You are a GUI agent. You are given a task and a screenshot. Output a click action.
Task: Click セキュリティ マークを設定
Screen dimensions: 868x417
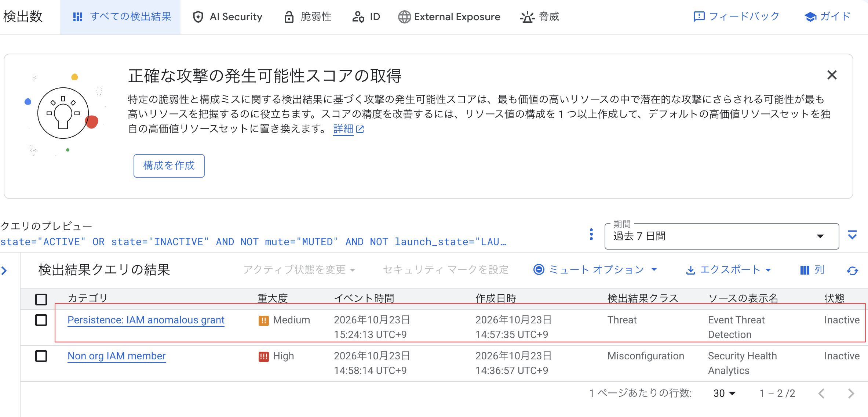tap(446, 270)
